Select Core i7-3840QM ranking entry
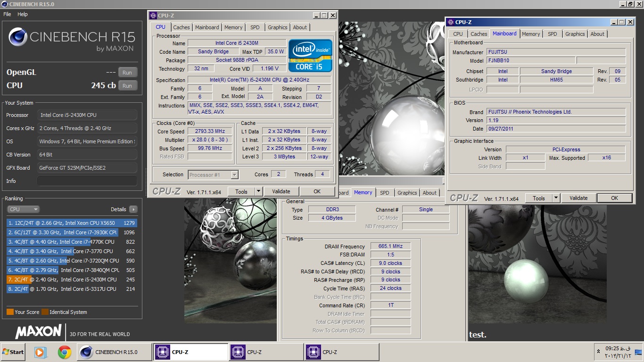 71,270
